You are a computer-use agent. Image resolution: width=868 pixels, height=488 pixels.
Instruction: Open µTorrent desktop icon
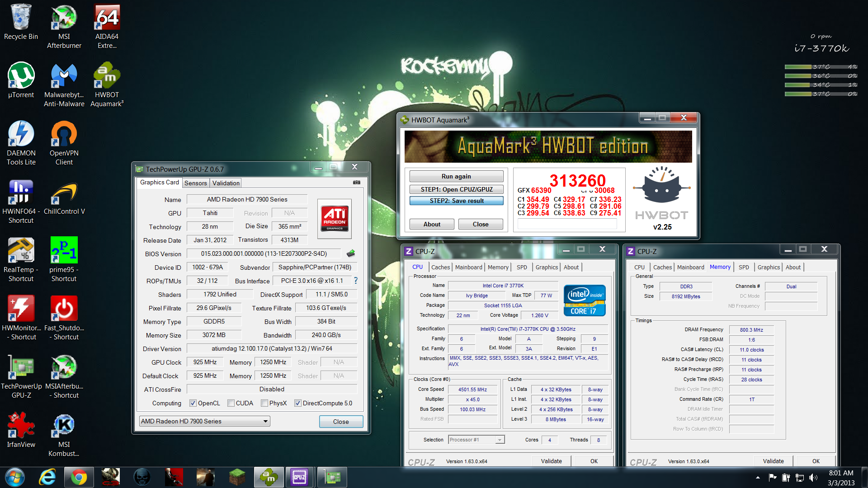[x=21, y=80]
